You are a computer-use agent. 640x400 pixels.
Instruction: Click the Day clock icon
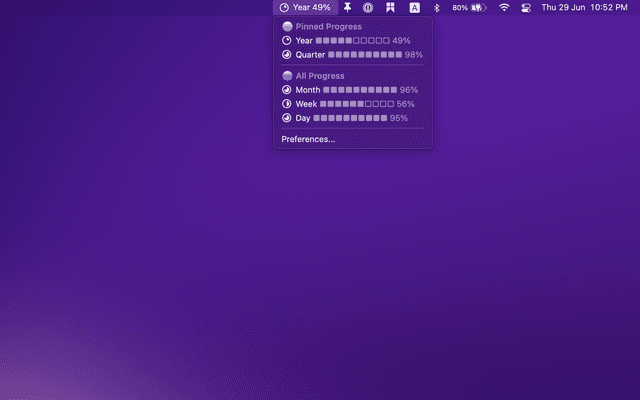tap(287, 118)
